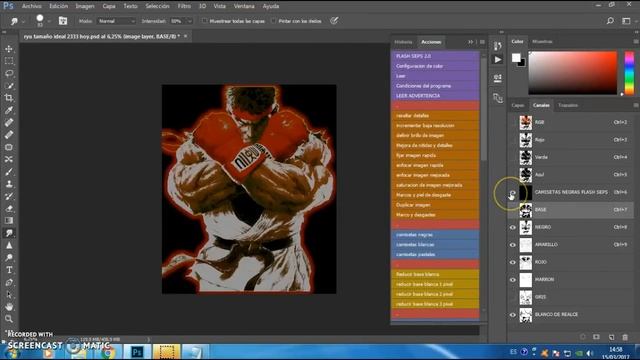Select the Path Selection arrow tool
The width and height of the screenshot is (640, 360).
(x=9, y=294)
